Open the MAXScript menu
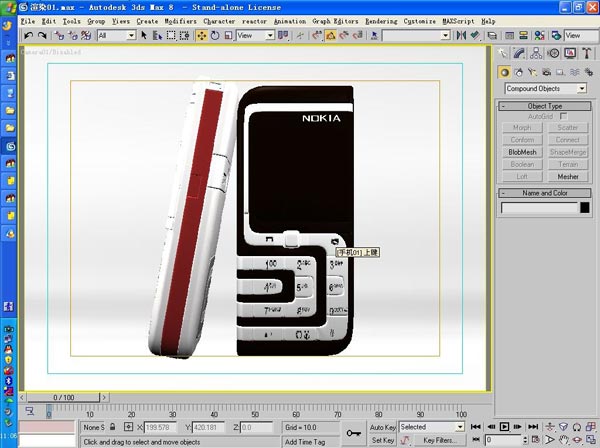600x448 pixels. pos(458,21)
